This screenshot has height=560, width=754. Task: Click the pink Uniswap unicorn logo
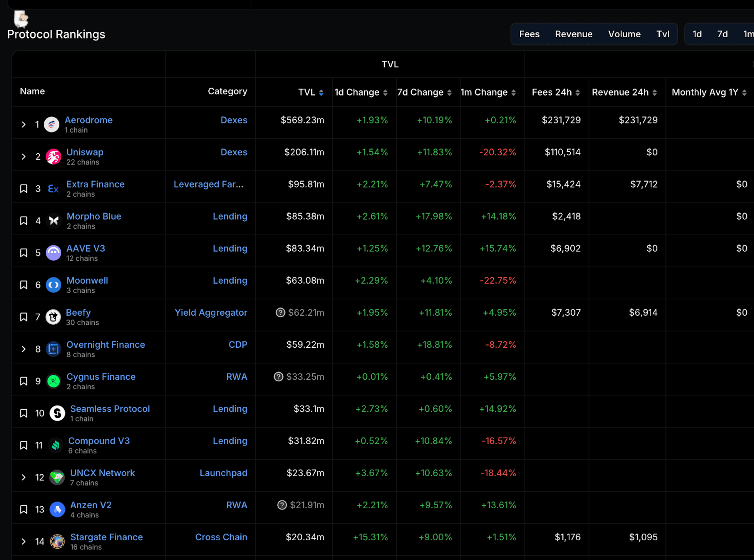[x=53, y=157]
